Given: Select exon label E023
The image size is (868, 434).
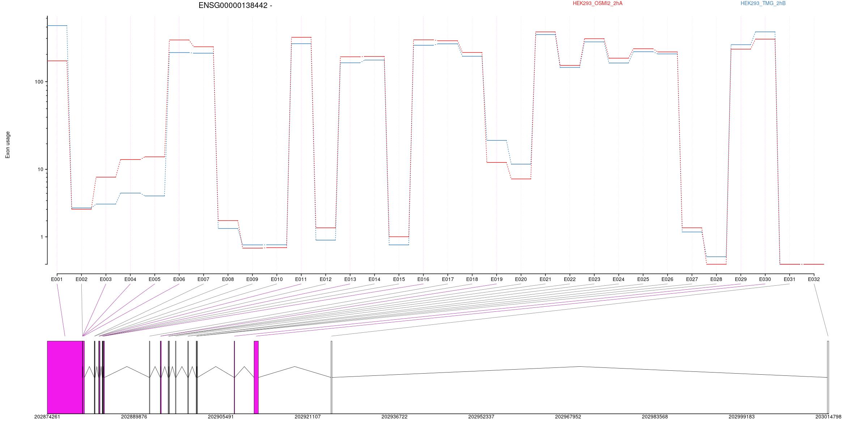Looking at the screenshot, I should tap(594, 279).
